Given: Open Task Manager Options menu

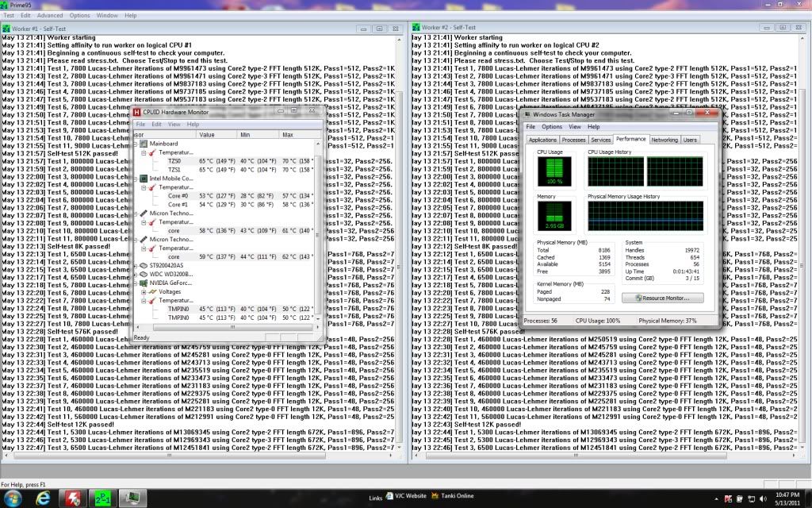Looking at the screenshot, I should coord(552,127).
